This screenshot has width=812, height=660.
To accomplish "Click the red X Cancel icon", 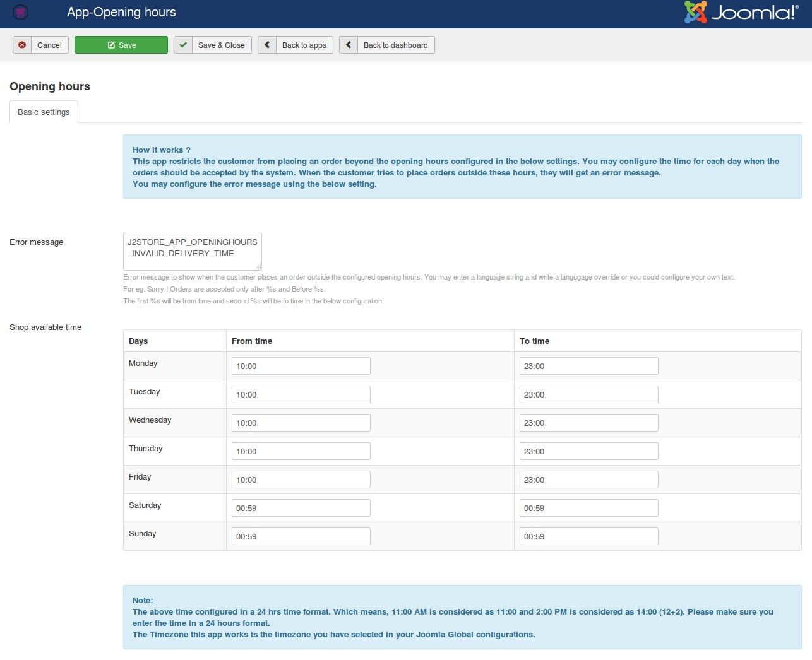I will tap(22, 45).
